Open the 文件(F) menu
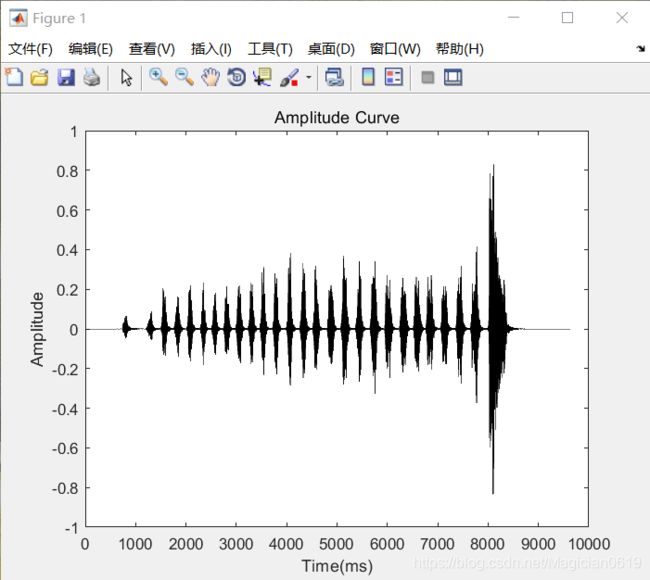 point(30,49)
